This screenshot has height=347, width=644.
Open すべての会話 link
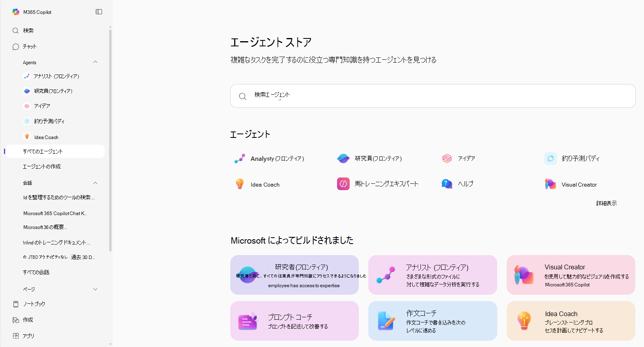click(x=36, y=273)
